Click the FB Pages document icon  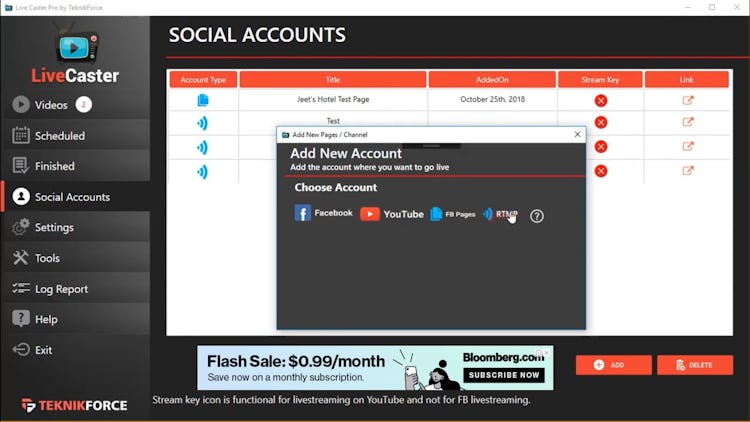click(436, 214)
